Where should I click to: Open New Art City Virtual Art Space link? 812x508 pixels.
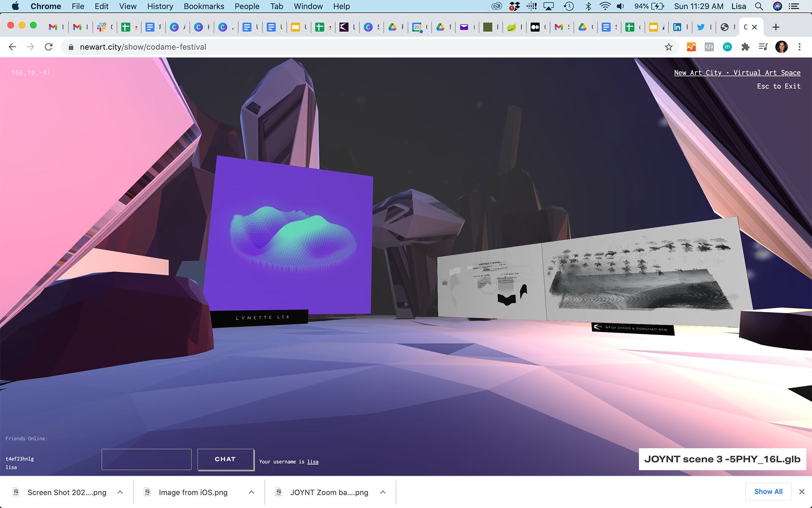[x=737, y=73]
